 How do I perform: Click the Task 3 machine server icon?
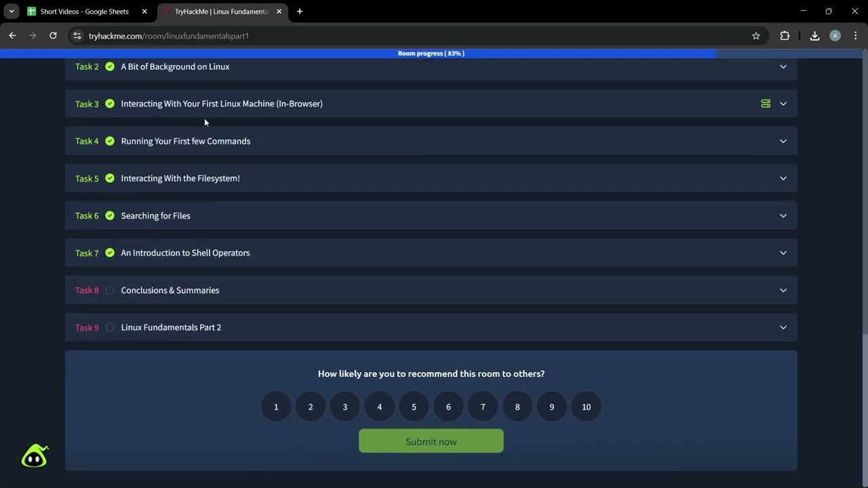(x=766, y=104)
